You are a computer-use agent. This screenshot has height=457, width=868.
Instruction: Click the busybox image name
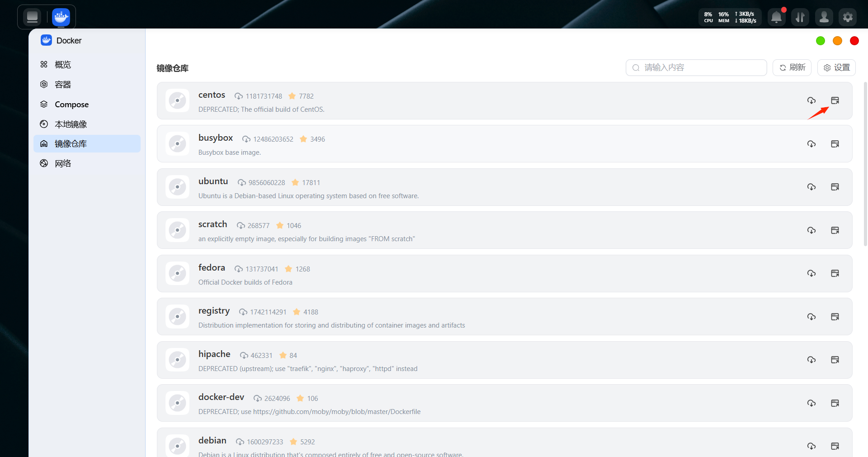[216, 138]
